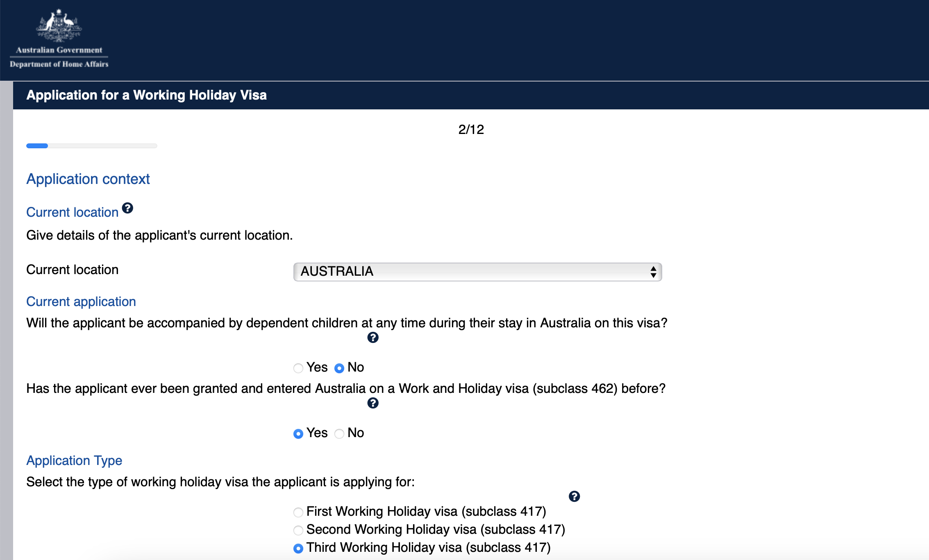Select No for subclass 462 visa granted

click(339, 433)
